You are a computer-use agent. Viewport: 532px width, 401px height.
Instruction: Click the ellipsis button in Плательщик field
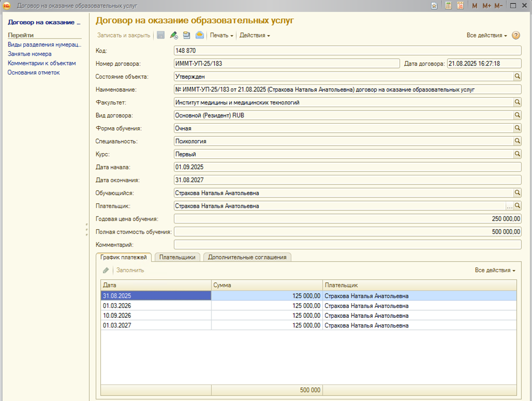click(x=509, y=206)
